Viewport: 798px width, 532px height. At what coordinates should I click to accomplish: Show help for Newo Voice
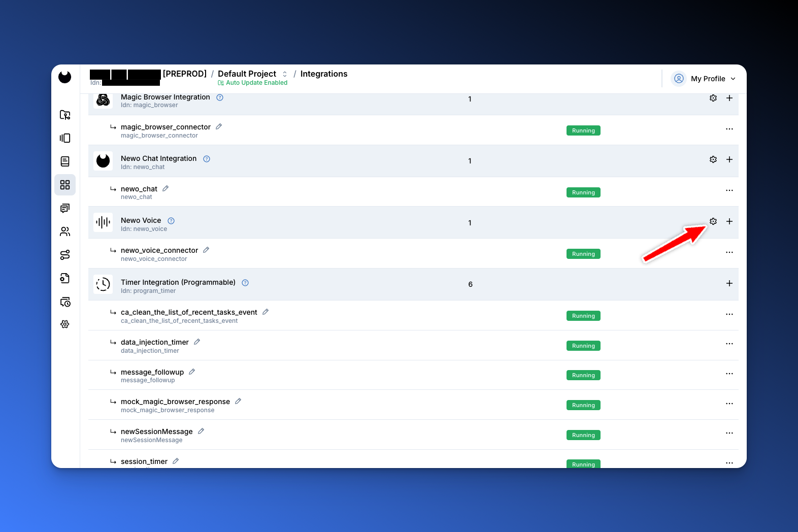tap(171, 221)
